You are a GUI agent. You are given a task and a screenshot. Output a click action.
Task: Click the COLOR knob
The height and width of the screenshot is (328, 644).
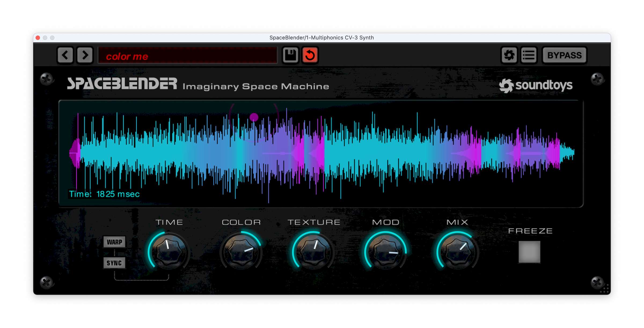point(241,252)
